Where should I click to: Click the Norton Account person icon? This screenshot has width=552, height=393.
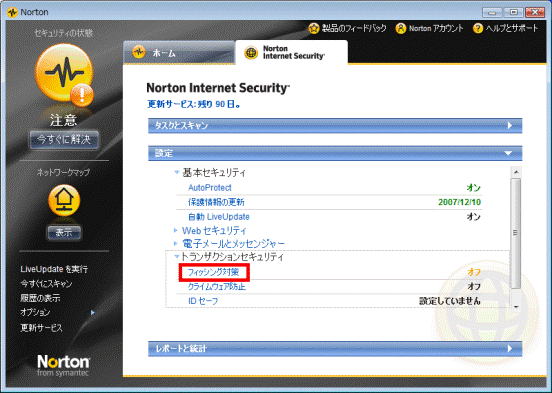400,29
